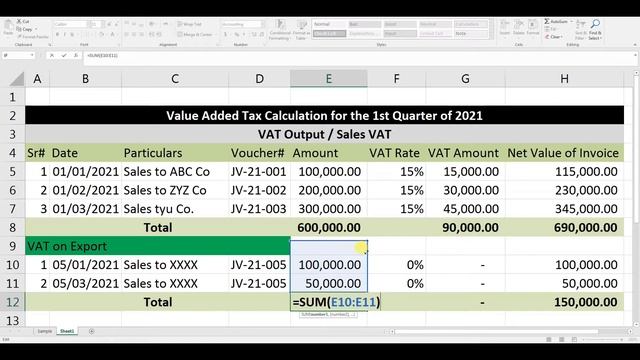Pick the font color A icon
640x360 pixels.
[112, 34]
